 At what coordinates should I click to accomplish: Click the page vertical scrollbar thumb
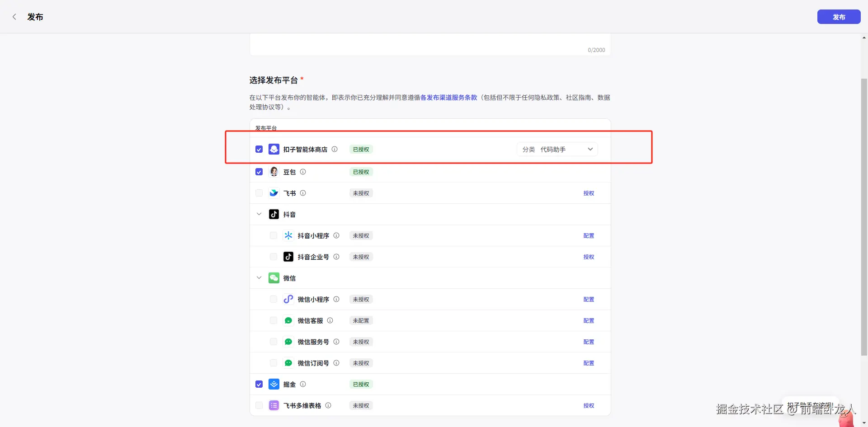pos(864,217)
